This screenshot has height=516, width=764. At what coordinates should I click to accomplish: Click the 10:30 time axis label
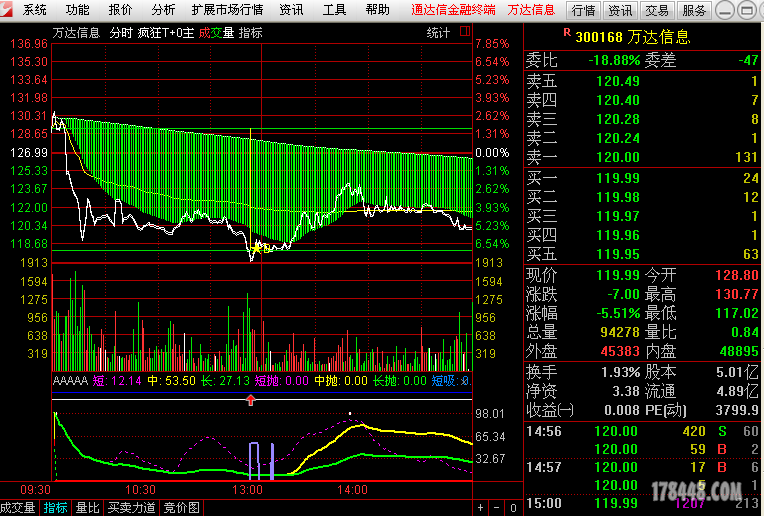(140, 490)
